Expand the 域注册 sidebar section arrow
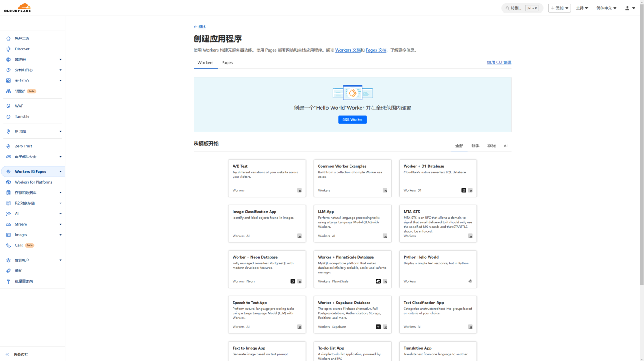Image resolution: width=644 pixels, height=361 pixels. click(61, 60)
